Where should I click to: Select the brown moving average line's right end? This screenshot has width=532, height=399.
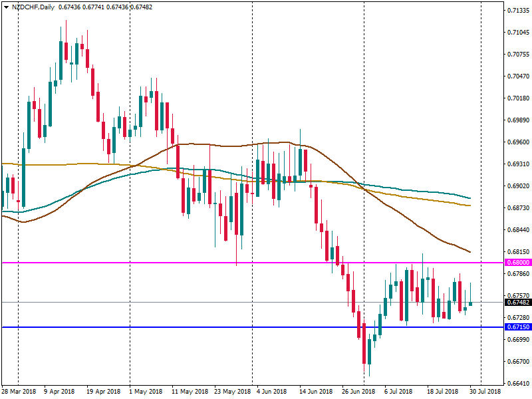click(469, 252)
